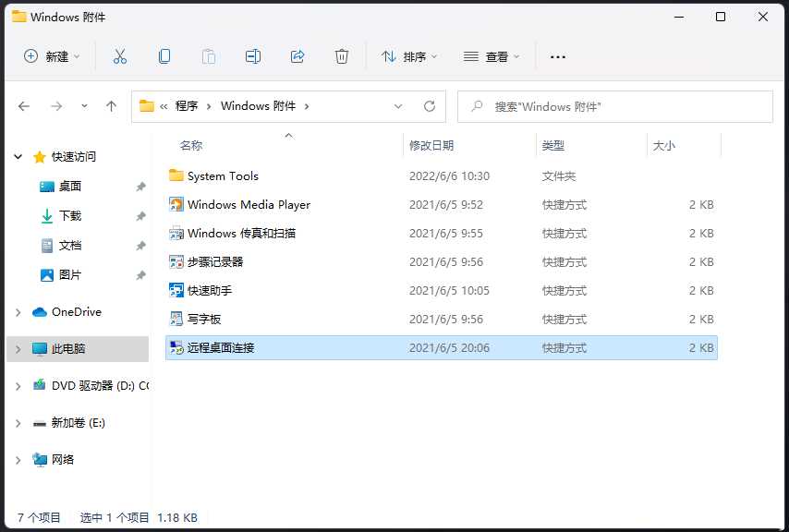Open the 查看 view dropdown

click(x=492, y=56)
